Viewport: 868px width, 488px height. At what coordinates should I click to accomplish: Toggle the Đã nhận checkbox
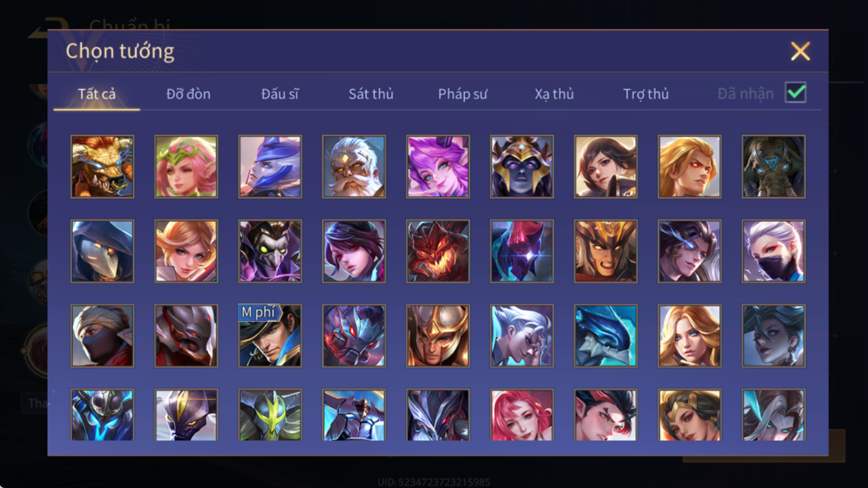795,93
